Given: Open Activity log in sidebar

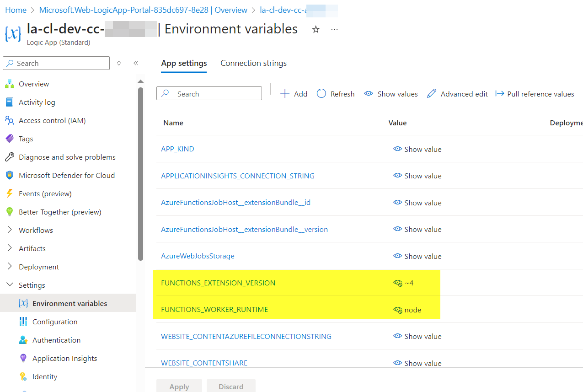Looking at the screenshot, I should 37,102.
